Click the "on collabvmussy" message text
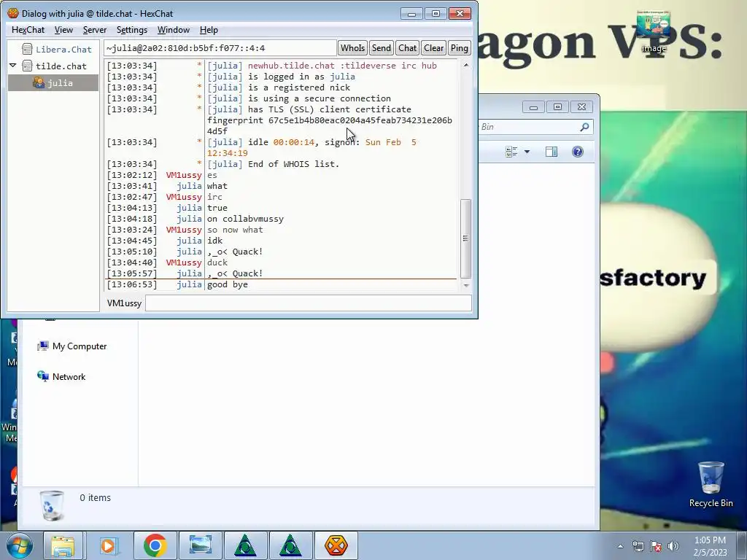The height and width of the screenshot is (560, 747). pos(245,219)
